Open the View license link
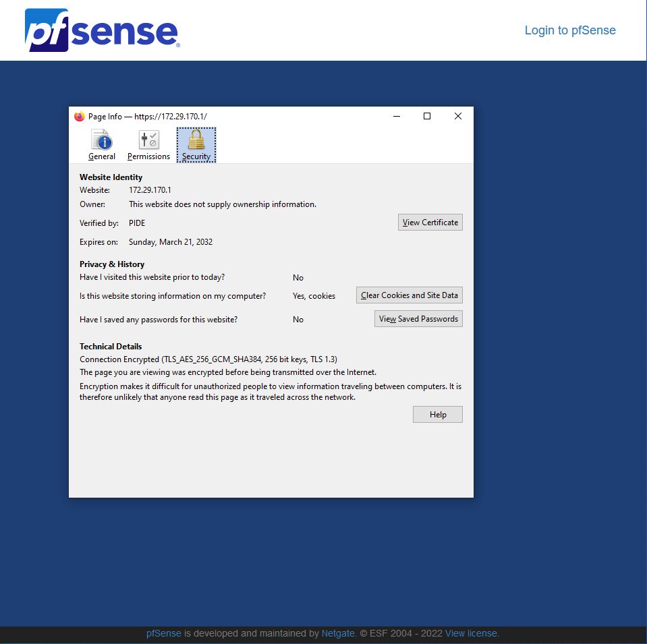Viewport: 647px width, 644px height. (x=471, y=634)
